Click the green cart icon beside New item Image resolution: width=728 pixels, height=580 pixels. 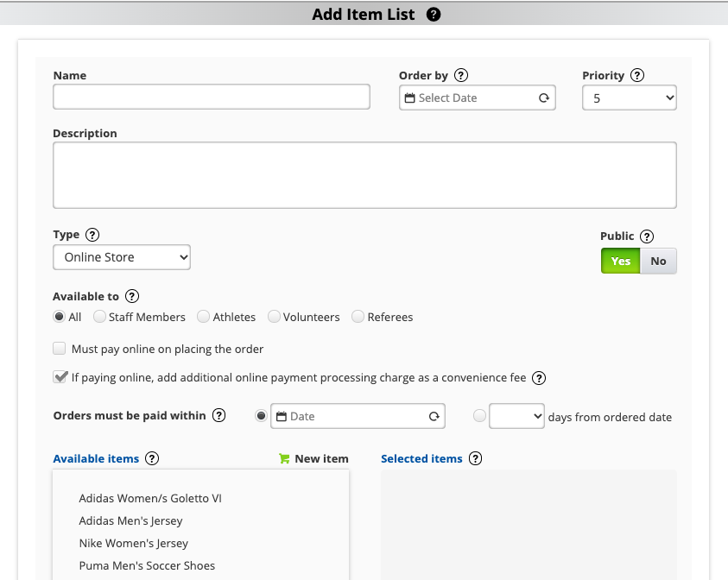(x=283, y=458)
